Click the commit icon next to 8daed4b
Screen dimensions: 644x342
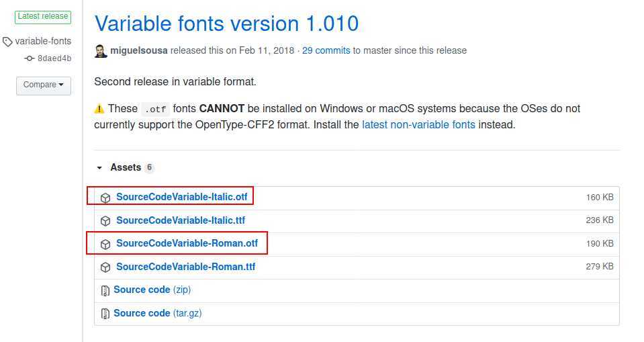pos(29,58)
